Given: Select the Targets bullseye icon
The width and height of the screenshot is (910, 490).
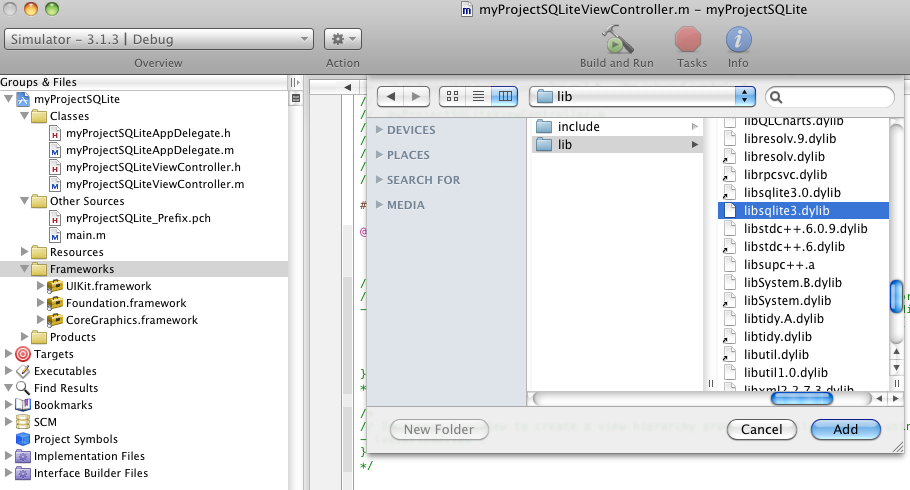Looking at the screenshot, I should pos(23,354).
